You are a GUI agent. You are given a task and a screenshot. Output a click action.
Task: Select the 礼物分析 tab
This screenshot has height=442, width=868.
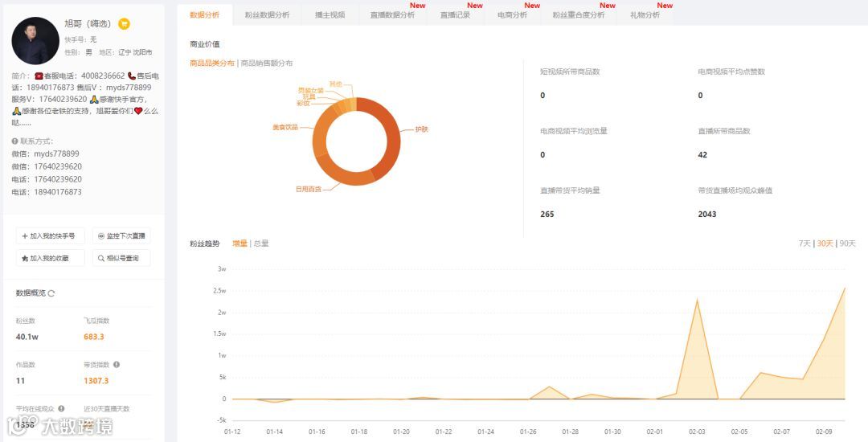(645, 15)
